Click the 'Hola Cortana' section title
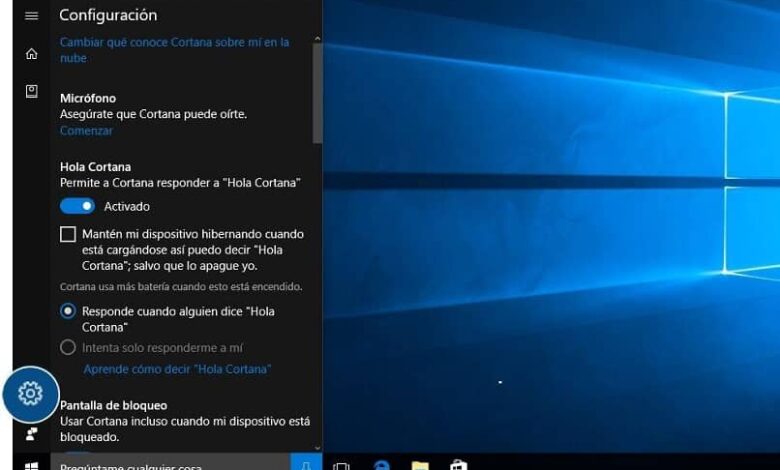780x470 pixels. [95, 167]
